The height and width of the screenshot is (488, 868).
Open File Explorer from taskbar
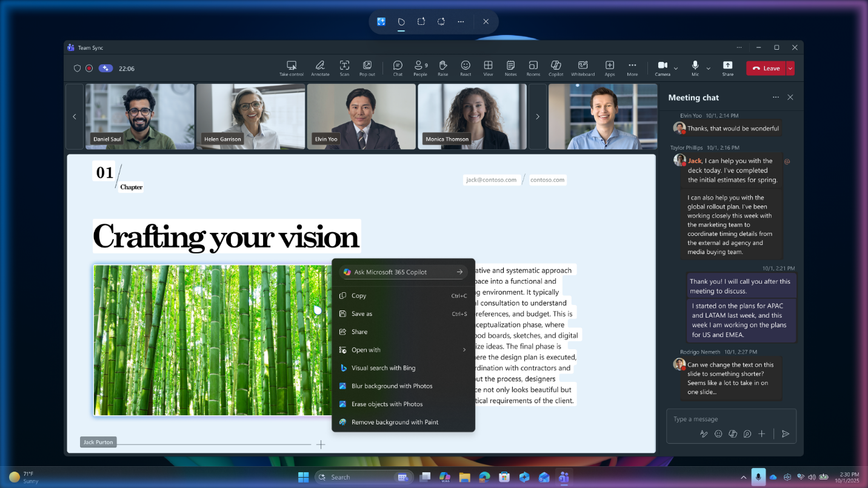tap(465, 477)
